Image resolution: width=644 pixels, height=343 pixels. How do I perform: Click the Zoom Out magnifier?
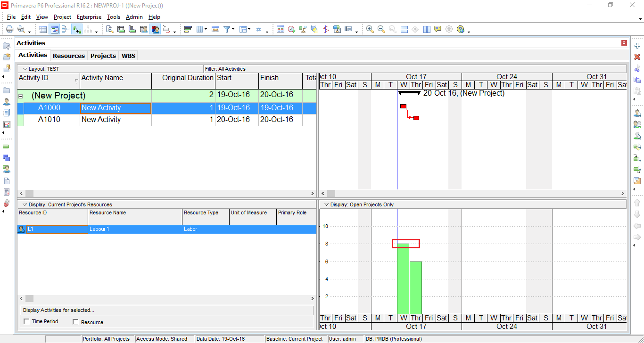381,29
